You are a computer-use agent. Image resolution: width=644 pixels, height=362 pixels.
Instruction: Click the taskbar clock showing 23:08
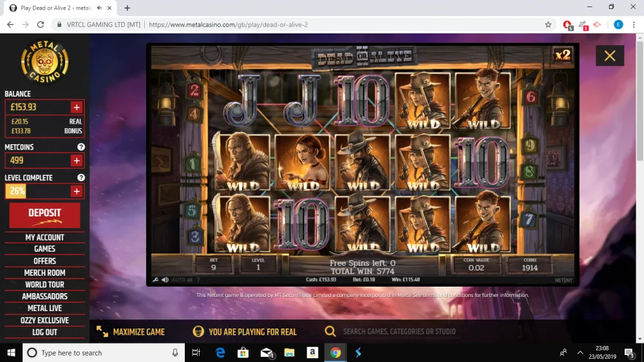pyautogui.click(x=602, y=352)
